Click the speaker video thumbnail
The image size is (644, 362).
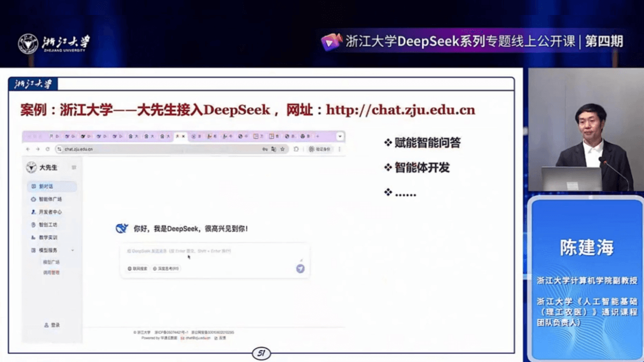point(586,130)
